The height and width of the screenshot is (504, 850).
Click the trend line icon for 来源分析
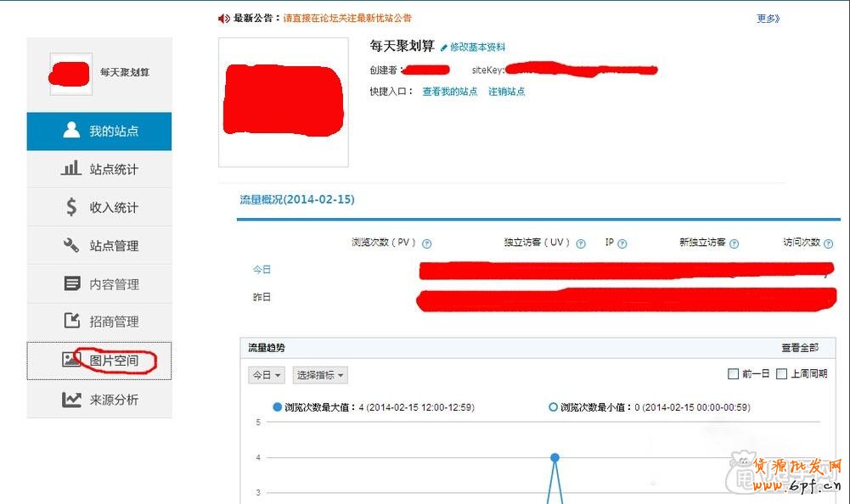(71, 400)
